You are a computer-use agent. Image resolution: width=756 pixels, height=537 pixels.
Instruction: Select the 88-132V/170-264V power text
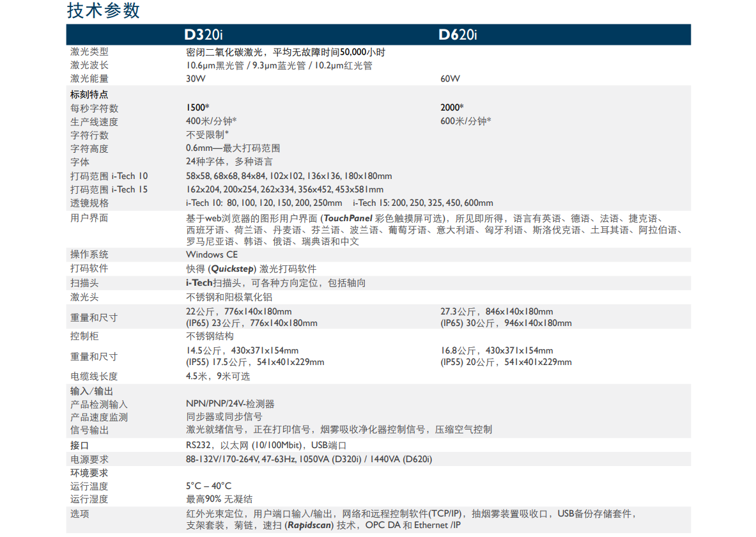tap(309, 459)
